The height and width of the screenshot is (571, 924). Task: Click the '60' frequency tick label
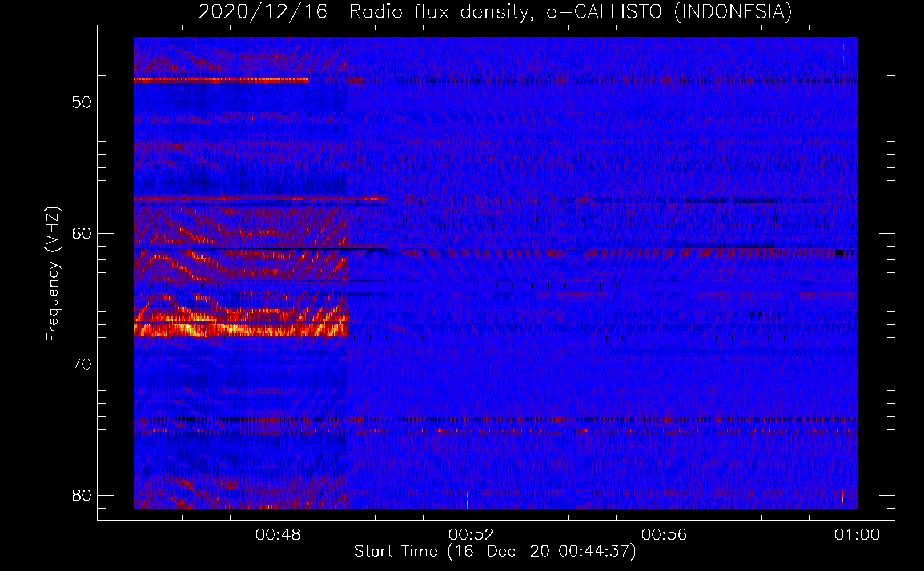pyautogui.click(x=82, y=234)
